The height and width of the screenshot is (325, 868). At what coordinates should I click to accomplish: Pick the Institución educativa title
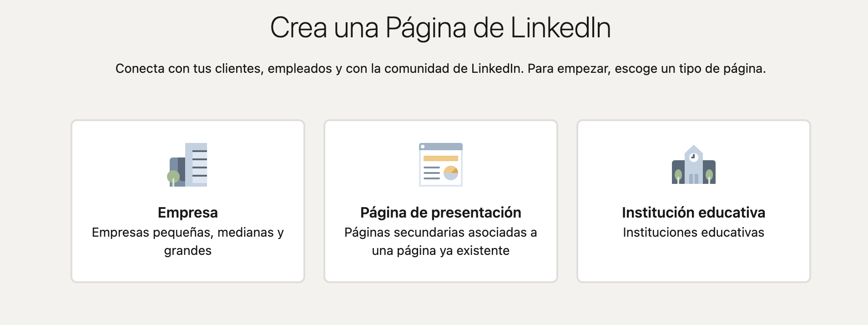(694, 213)
